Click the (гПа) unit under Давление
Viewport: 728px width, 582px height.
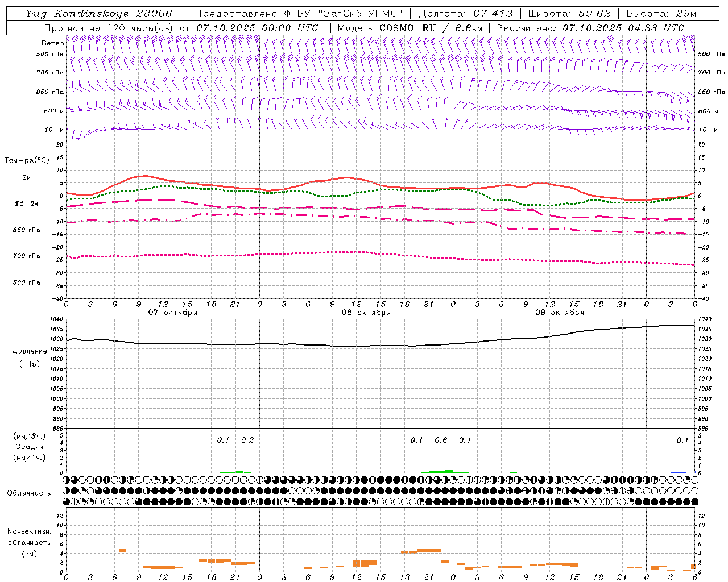coord(30,364)
